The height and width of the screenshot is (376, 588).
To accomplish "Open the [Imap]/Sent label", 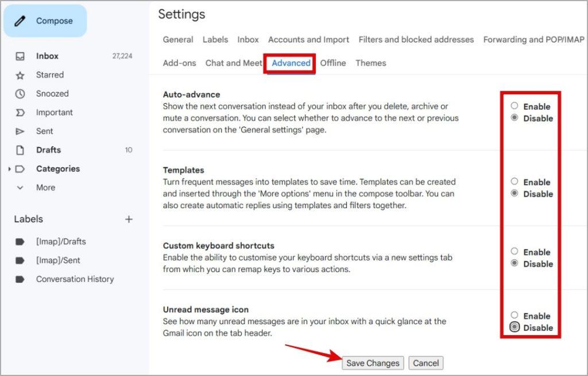I will pos(58,260).
